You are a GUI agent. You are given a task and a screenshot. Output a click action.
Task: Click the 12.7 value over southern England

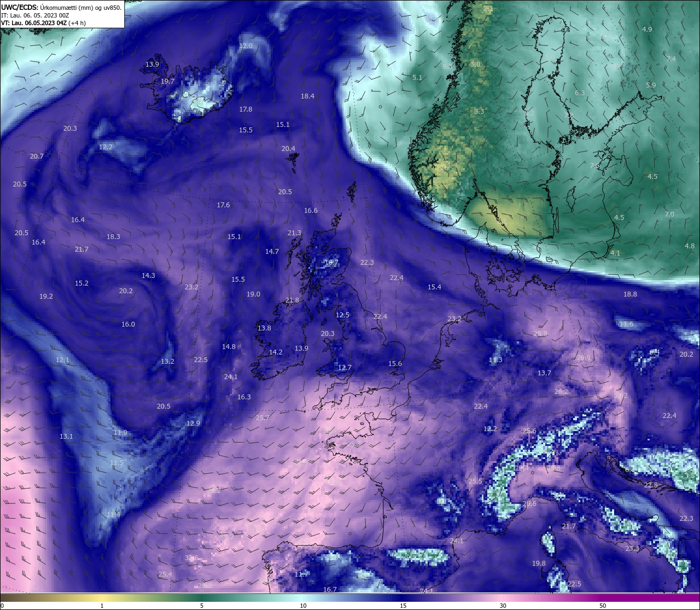click(345, 368)
